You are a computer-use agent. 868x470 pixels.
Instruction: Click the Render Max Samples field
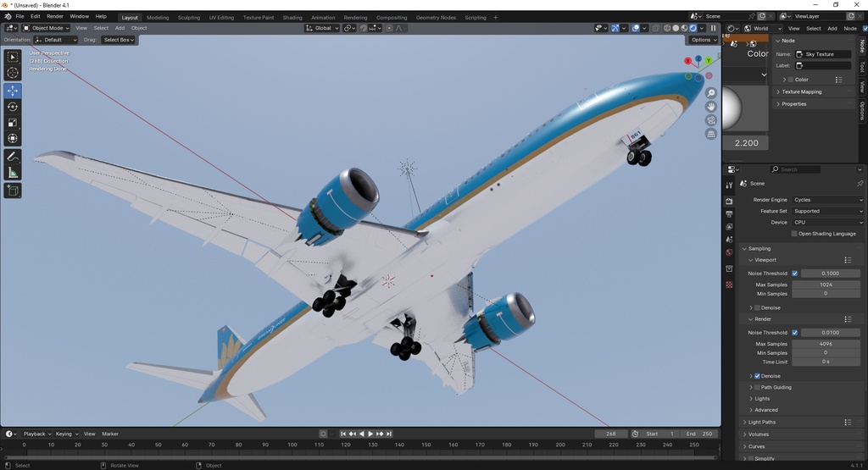point(826,344)
